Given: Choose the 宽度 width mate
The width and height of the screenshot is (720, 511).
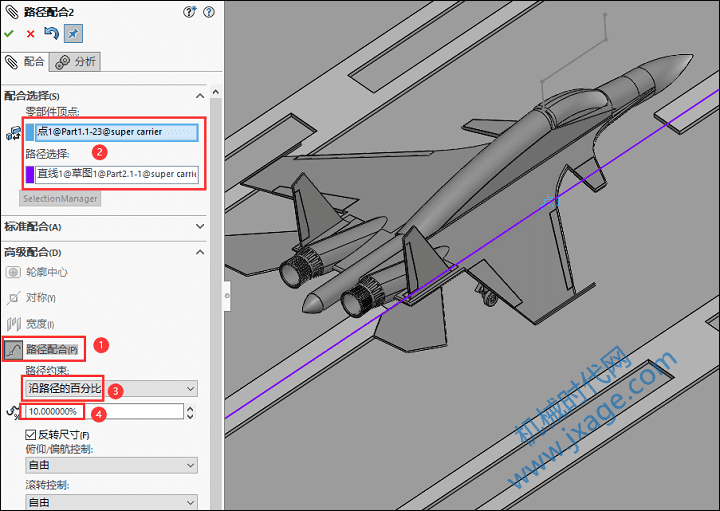Looking at the screenshot, I should [x=30, y=324].
